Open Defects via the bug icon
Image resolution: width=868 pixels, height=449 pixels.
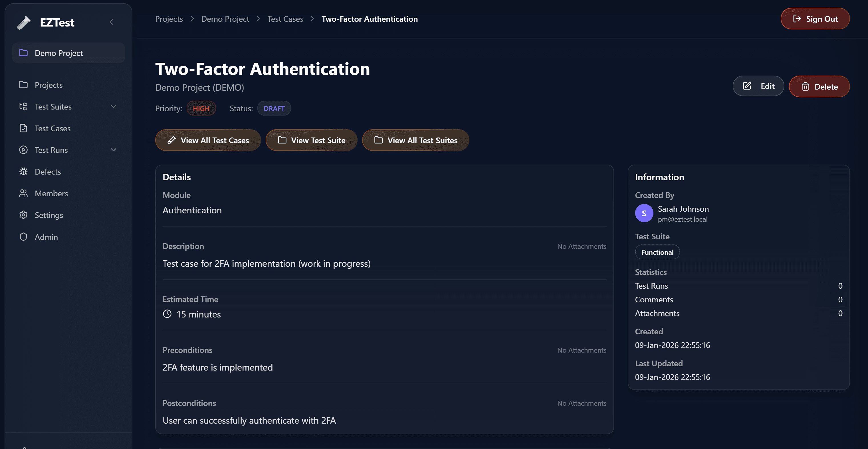23,171
